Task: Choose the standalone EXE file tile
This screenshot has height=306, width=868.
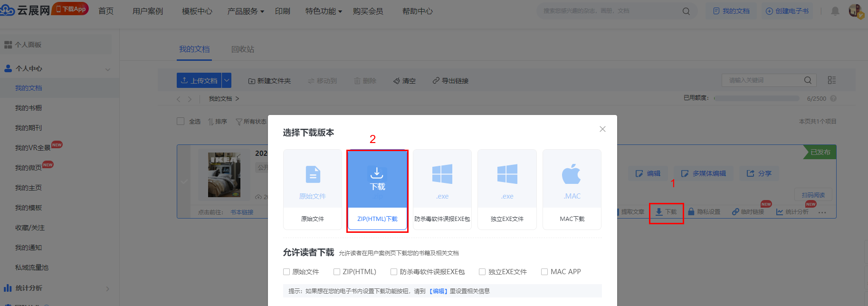Action: click(507, 190)
